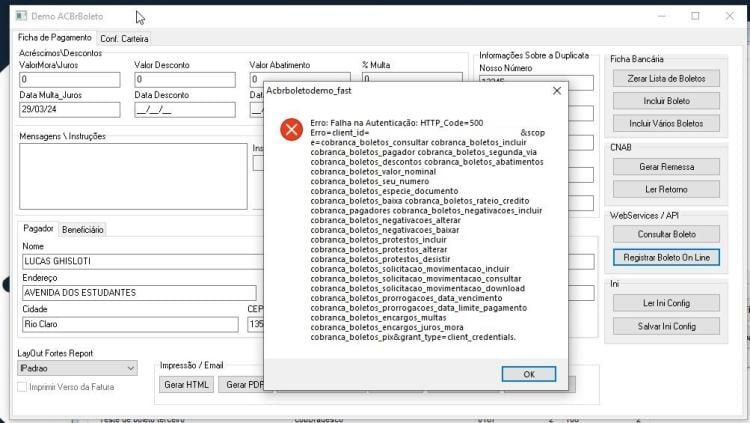Select the Ficha de Pagamento tab

(55, 37)
